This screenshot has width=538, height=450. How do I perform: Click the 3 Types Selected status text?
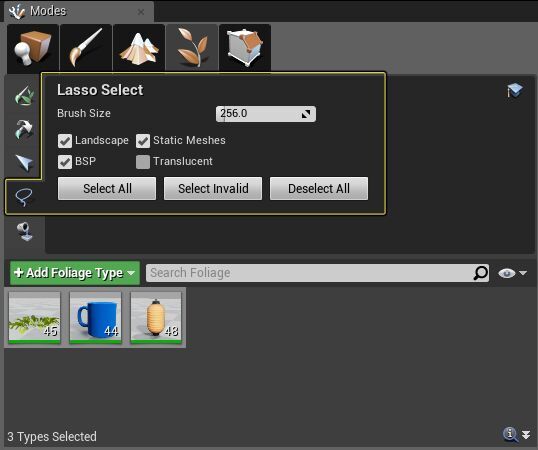click(x=52, y=437)
